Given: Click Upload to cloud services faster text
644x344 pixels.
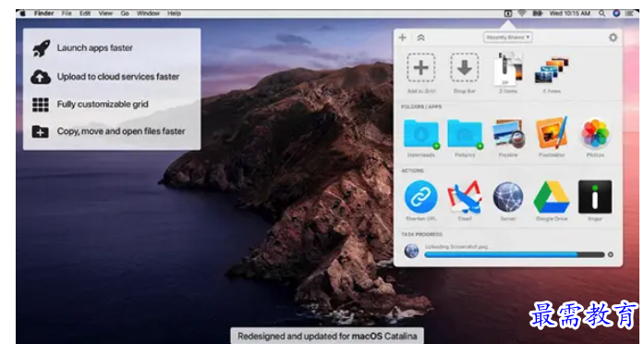Looking at the screenshot, I should [x=118, y=77].
